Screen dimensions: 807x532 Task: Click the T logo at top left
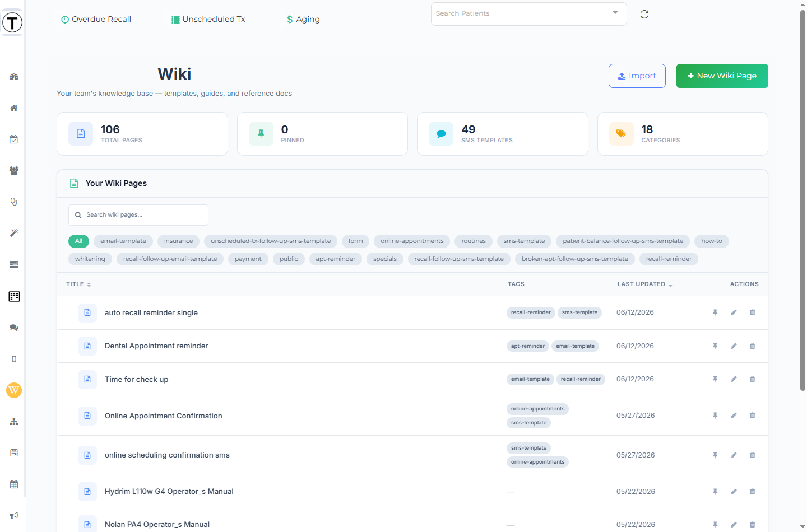(12, 22)
